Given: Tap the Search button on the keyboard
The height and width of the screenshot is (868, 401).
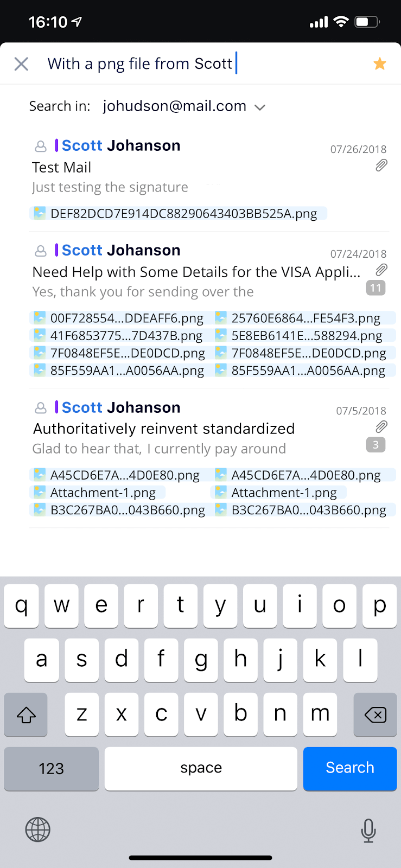Looking at the screenshot, I should coord(349,768).
